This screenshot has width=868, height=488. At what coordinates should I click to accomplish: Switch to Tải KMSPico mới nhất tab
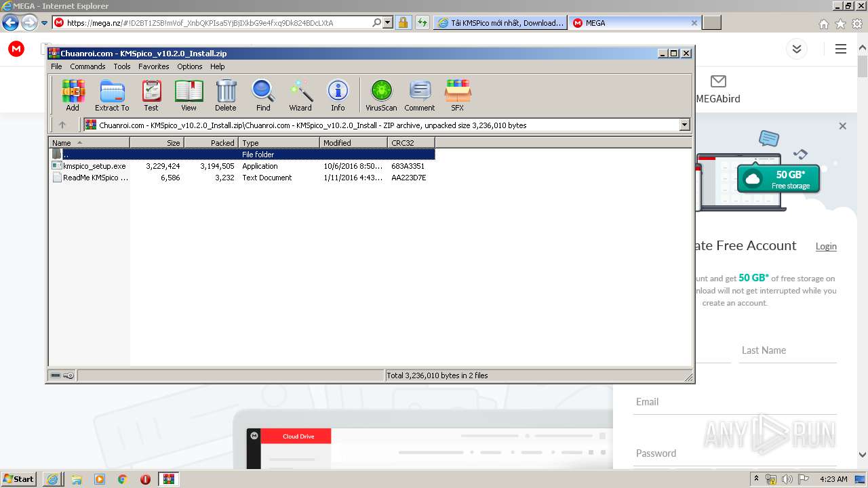click(x=500, y=22)
